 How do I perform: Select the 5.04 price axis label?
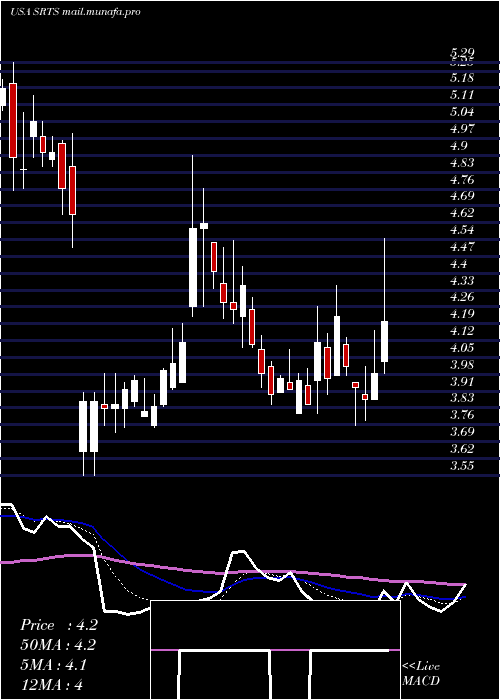(462, 112)
